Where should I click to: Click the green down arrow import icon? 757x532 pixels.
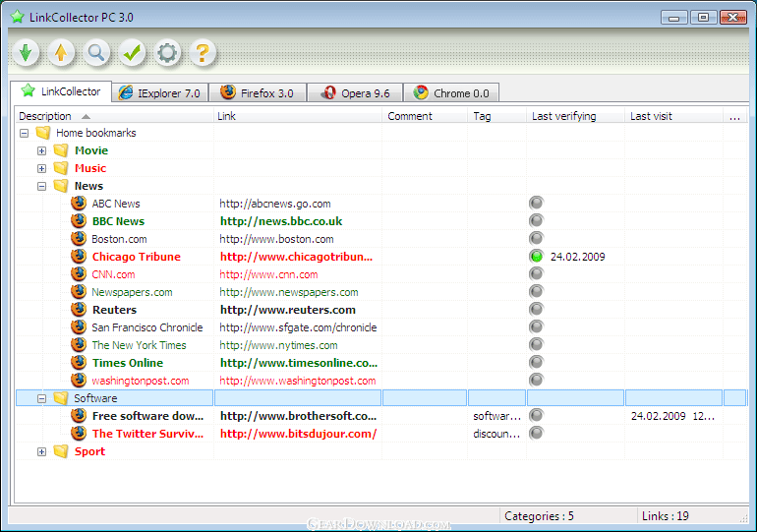coord(26,53)
